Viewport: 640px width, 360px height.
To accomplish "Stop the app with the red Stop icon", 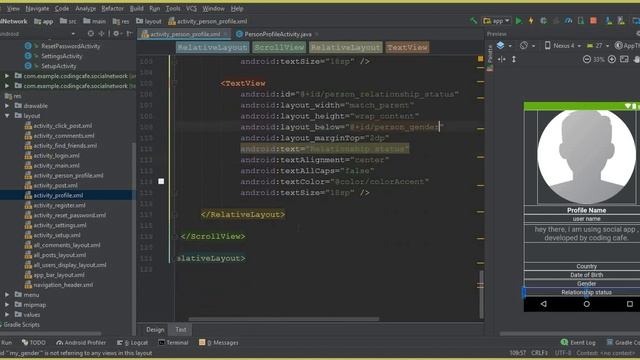I will [x=593, y=21].
